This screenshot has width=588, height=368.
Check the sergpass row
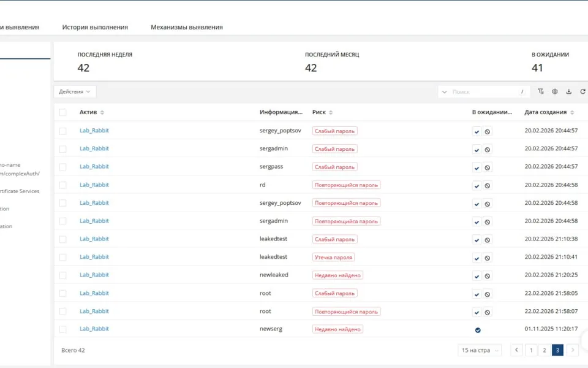[x=62, y=167]
